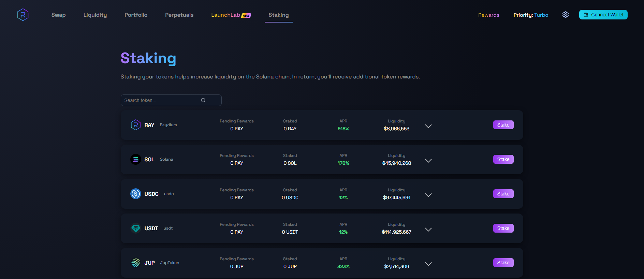Viewport: 644px width, 279px height.
Task: Click the Raydium logo in header
Action: point(23,15)
